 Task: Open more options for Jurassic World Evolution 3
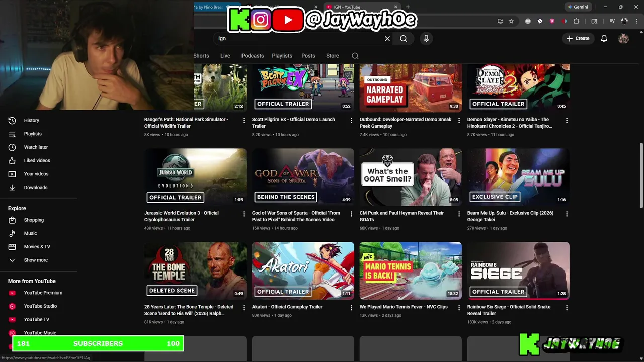click(x=244, y=214)
